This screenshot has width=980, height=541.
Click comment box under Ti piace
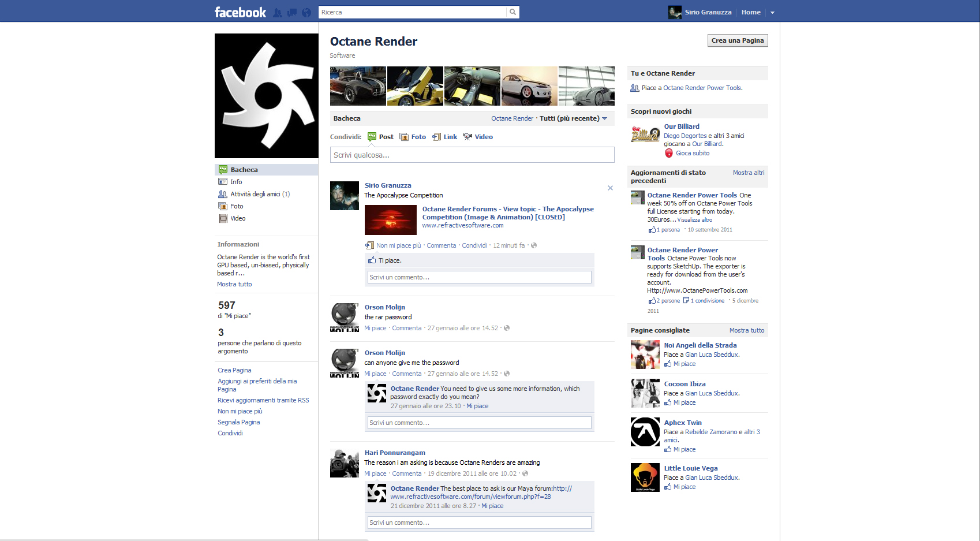(x=480, y=277)
